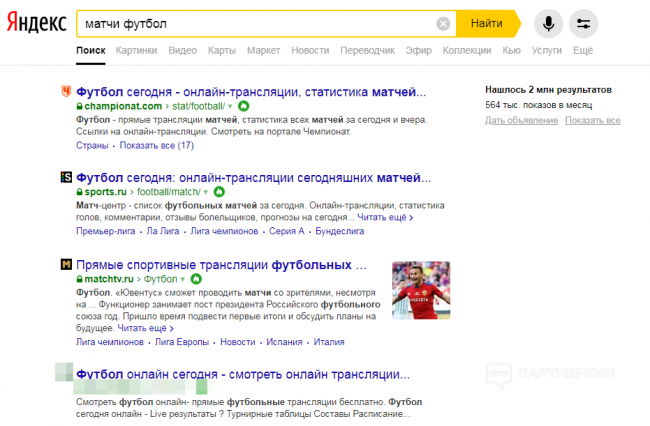The width and height of the screenshot is (650, 426).
Task: Click the green badge next to championat.com URL
Action: tap(243, 106)
